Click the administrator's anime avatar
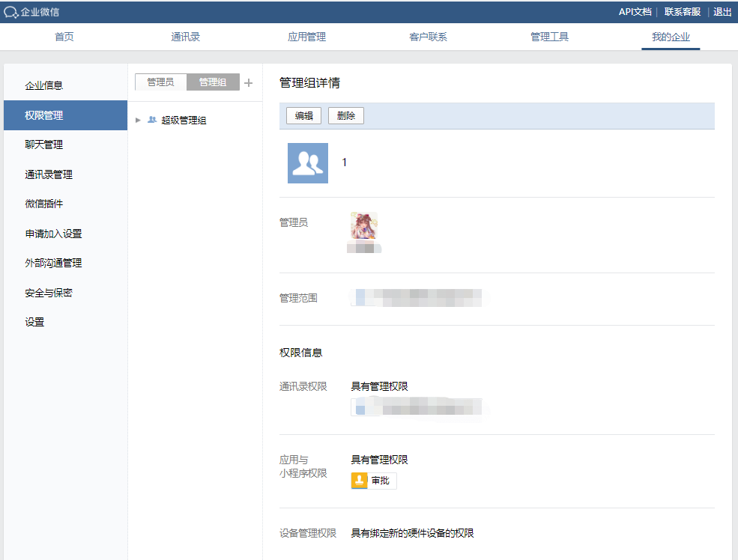Image resolution: width=738 pixels, height=560 pixels. tap(364, 226)
